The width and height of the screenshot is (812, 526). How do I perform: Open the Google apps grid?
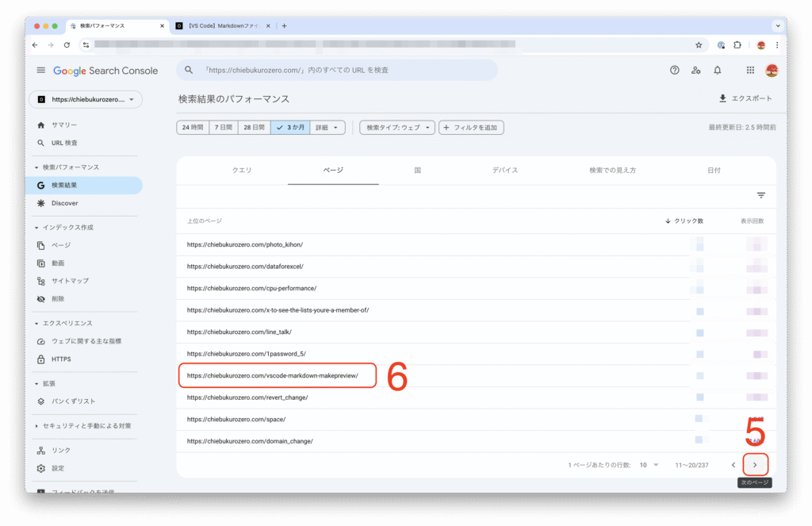pos(750,70)
